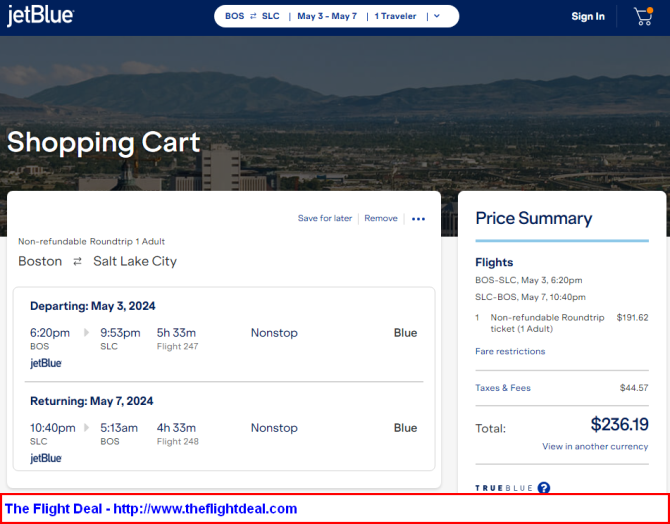Open Taxes & Fees details
This screenshot has height=524, width=670.
503,388
